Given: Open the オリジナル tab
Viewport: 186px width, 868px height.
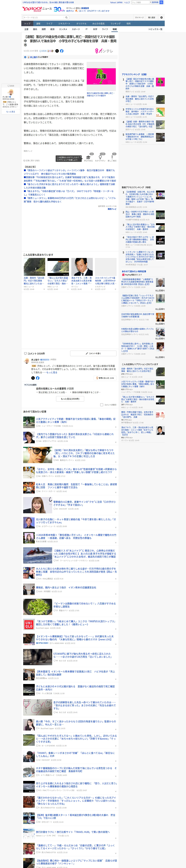Looking at the screenshot, I should 81,24.
